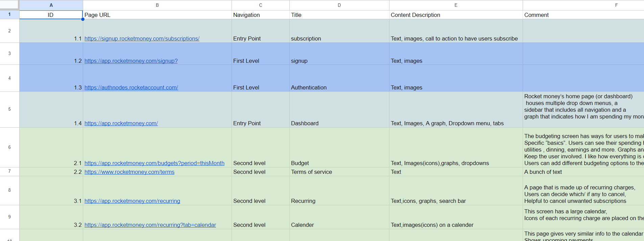Screen dimensions: 644x241
Task: Click 'Text, Images, A graph, Dropdown menu, tabs' cell
Action: [x=456, y=109]
